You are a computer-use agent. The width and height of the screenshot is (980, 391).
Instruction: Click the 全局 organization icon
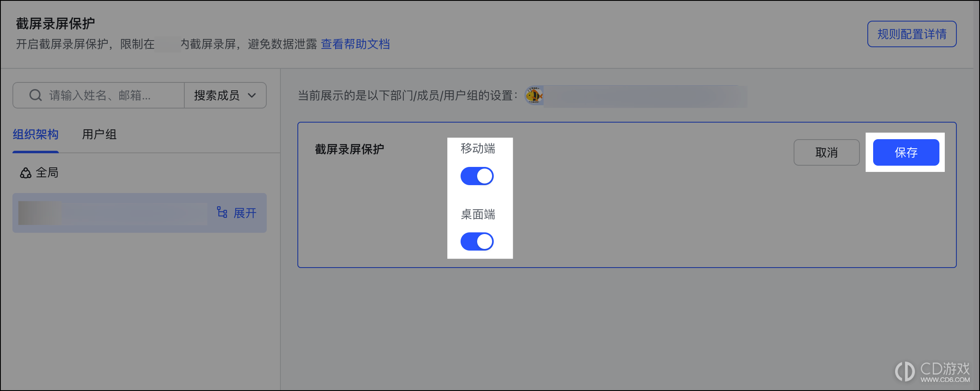coord(26,173)
